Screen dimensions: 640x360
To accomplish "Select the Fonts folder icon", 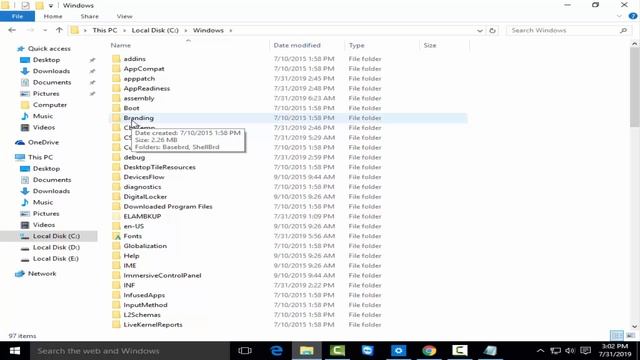I will click(x=116, y=236).
